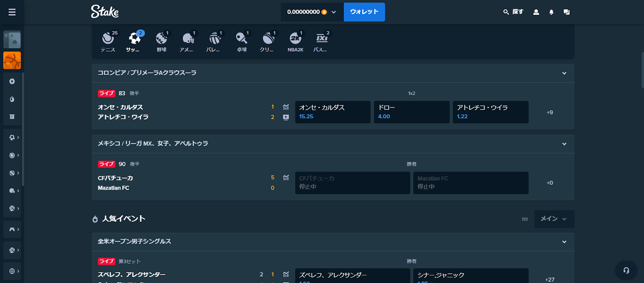The image size is (644, 283).
Task: Collapse the コロンビア / プリメーラAクラウスーラ section
Action: coord(564,73)
